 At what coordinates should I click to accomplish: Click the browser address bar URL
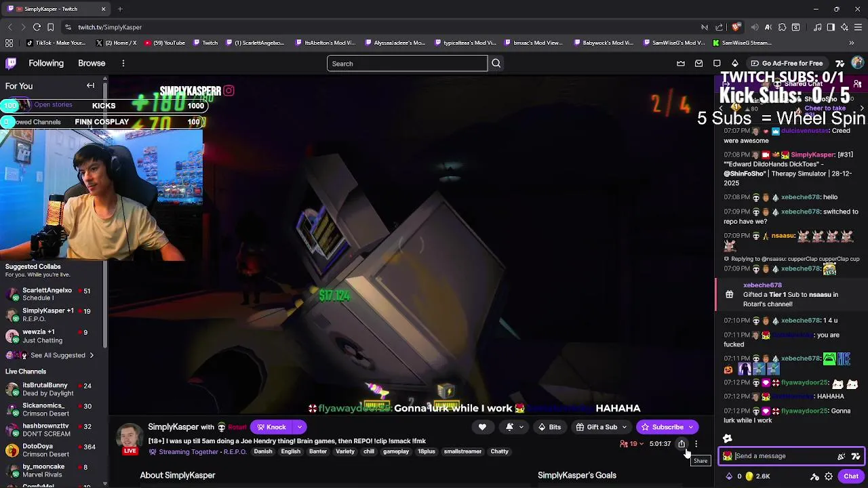coord(110,27)
